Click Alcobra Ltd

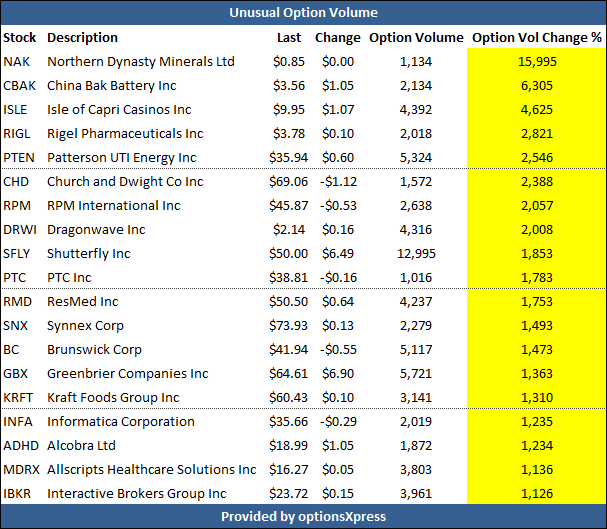point(81,445)
